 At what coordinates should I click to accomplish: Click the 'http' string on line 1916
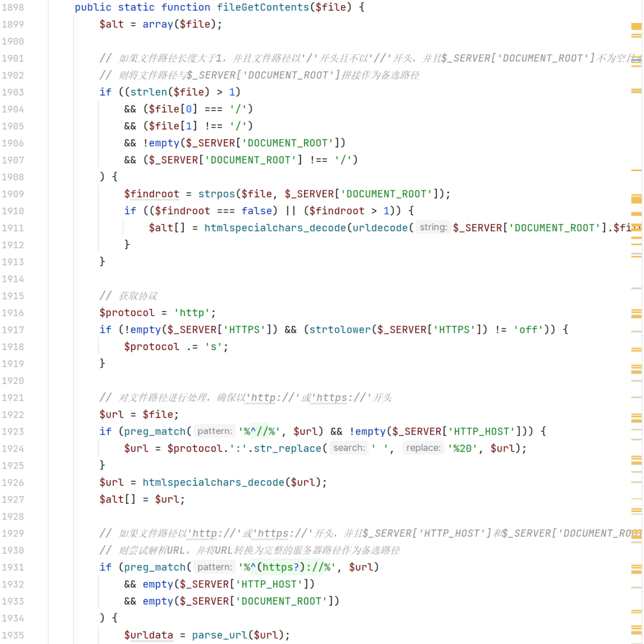[x=192, y=313]
